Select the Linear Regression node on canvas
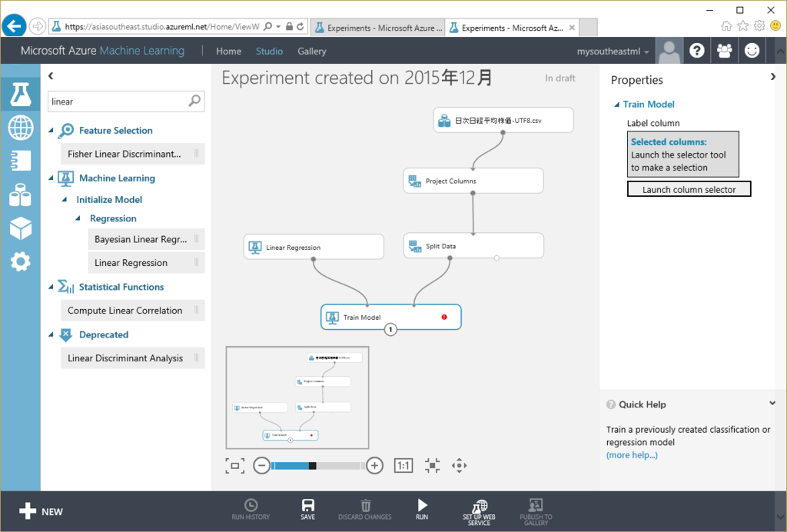The image size is (787, 532). [x=314, y=247]
